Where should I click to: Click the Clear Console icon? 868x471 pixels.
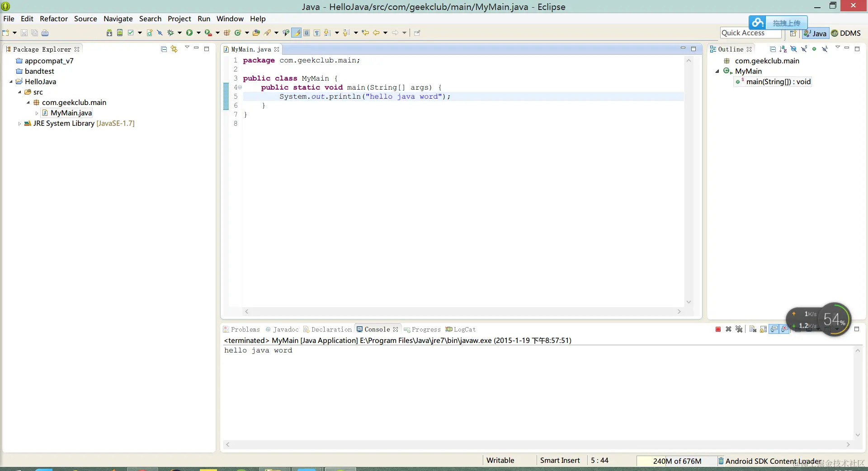coord(753,329)
